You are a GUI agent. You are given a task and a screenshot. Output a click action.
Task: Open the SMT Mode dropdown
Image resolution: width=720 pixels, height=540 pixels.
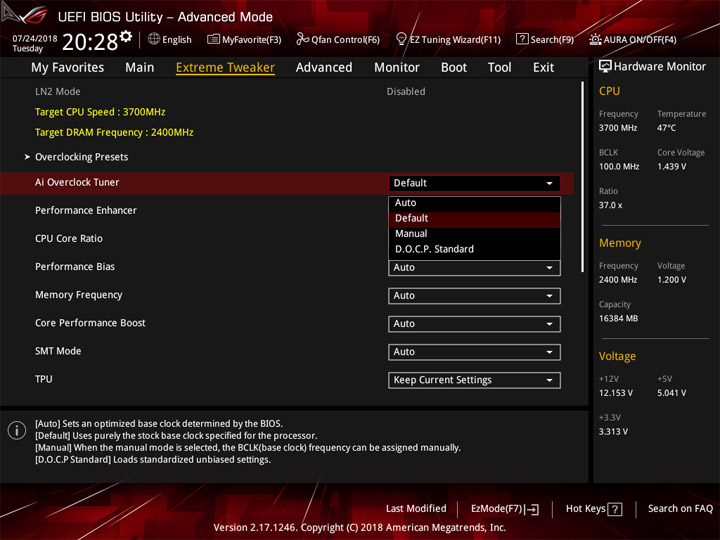(x=474, y=352)
